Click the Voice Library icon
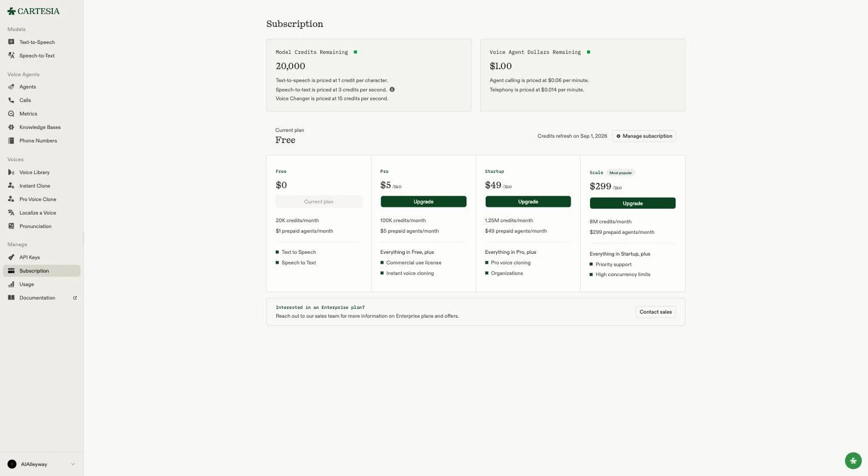This screenshot has width=868, height=476. [x=11, y=172]
